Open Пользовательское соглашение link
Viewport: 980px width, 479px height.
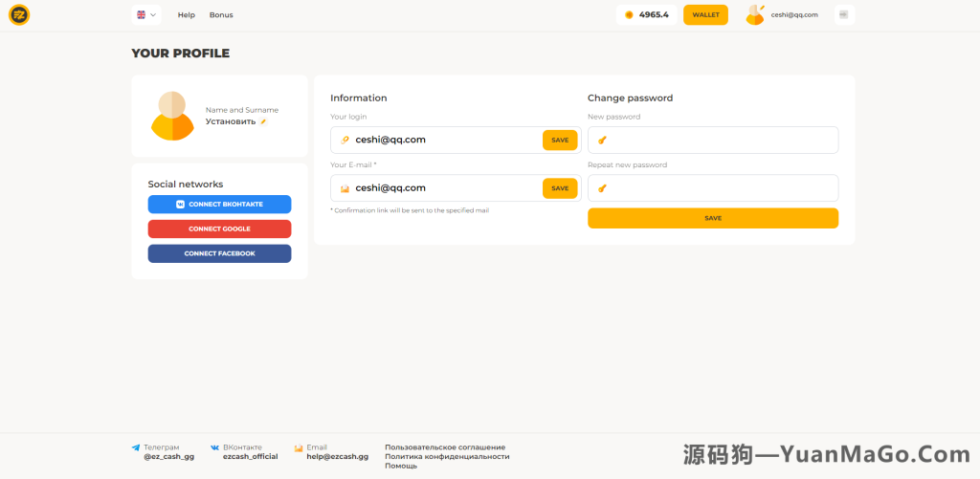click(445, 447)
